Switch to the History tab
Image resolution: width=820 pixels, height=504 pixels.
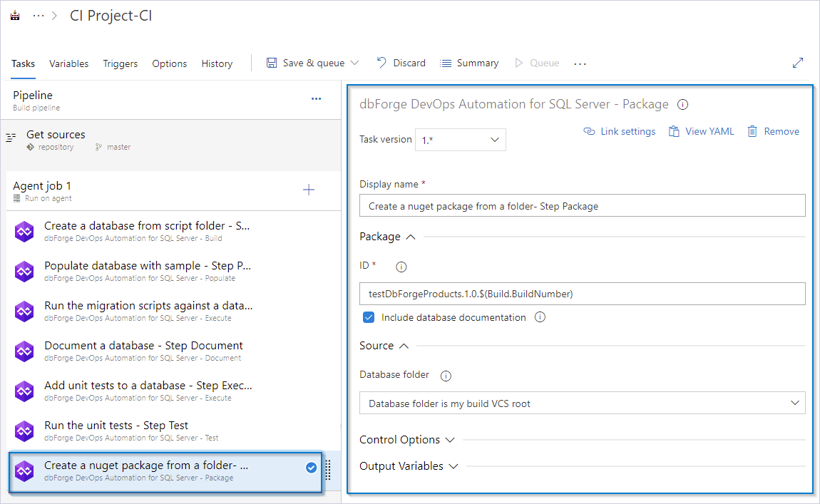[x=217, y=63]
